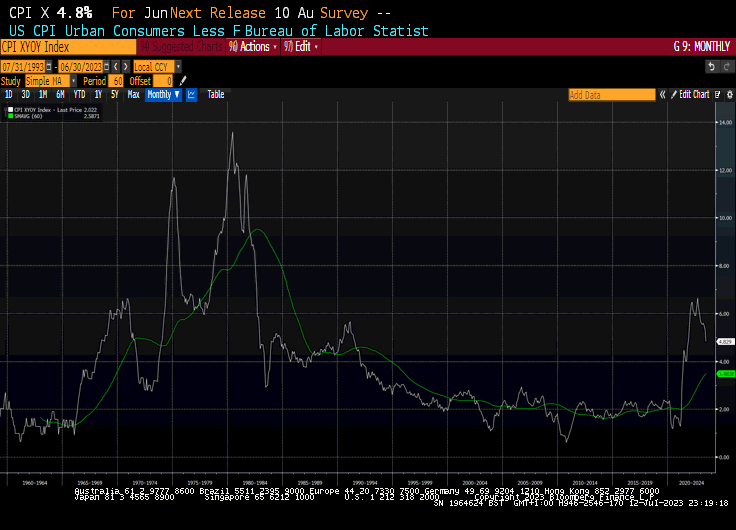Click the green SMAVG value label on axis
The image size is (736, 530).
(x=726, y=374)
